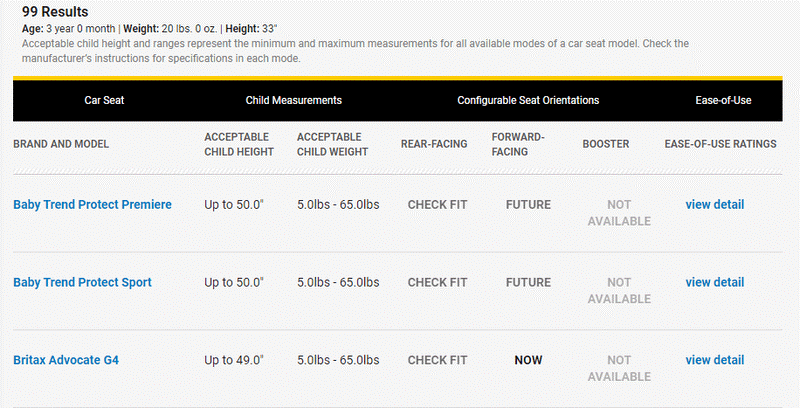View detail for Baby Trend Protect Sport
This screenshot has width=800, height=408.
(x=715, y=282)
